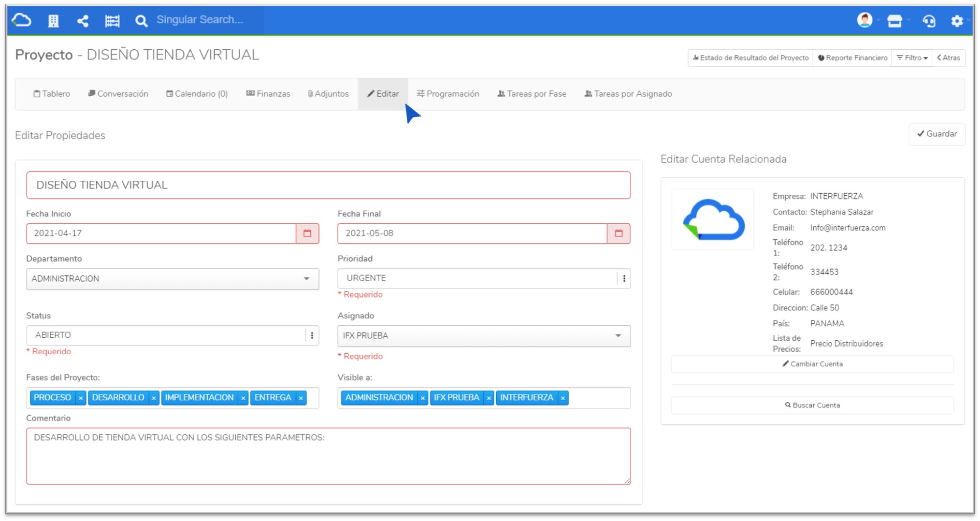980x521 pixels.
Task: Open the Reporte Financiero button
Action: coord(852,58)
